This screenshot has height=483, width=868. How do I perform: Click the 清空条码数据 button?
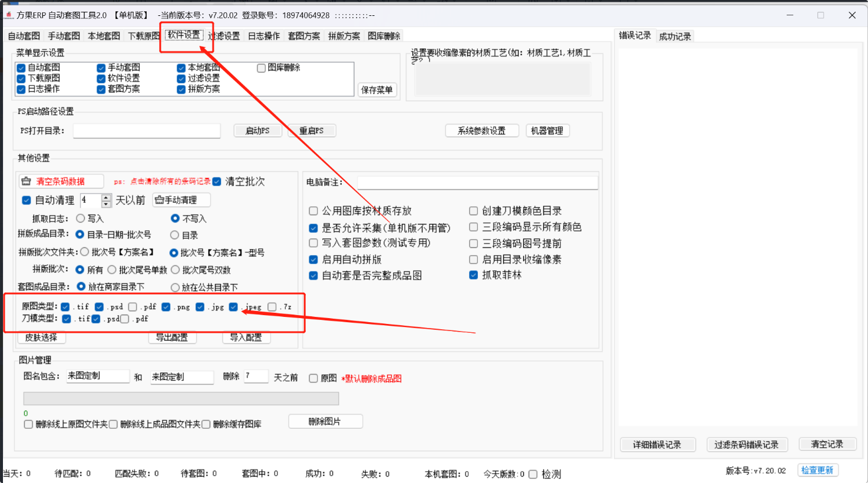click(x=61, y=181)
